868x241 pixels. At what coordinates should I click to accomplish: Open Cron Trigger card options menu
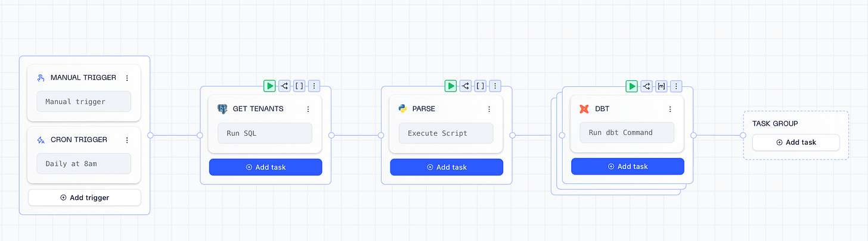(127, 140)
